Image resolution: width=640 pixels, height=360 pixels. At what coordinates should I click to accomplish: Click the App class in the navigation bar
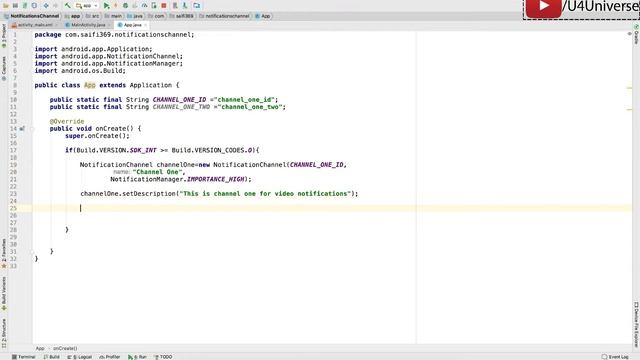click(x=262, y=16)
